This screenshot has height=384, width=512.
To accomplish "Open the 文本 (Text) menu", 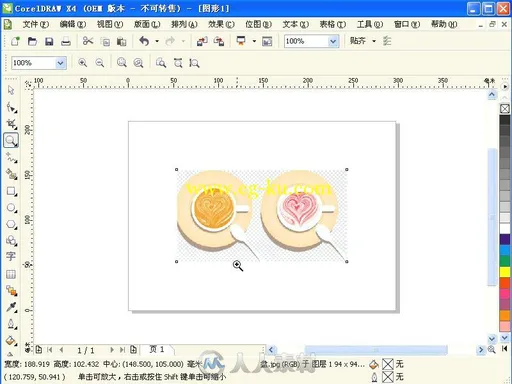I will (x=296, y=24).
